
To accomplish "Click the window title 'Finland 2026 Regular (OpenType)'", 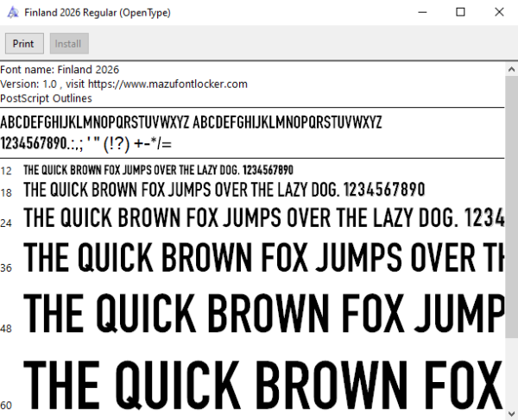I will pyautogui.click(x=98, y=13).
